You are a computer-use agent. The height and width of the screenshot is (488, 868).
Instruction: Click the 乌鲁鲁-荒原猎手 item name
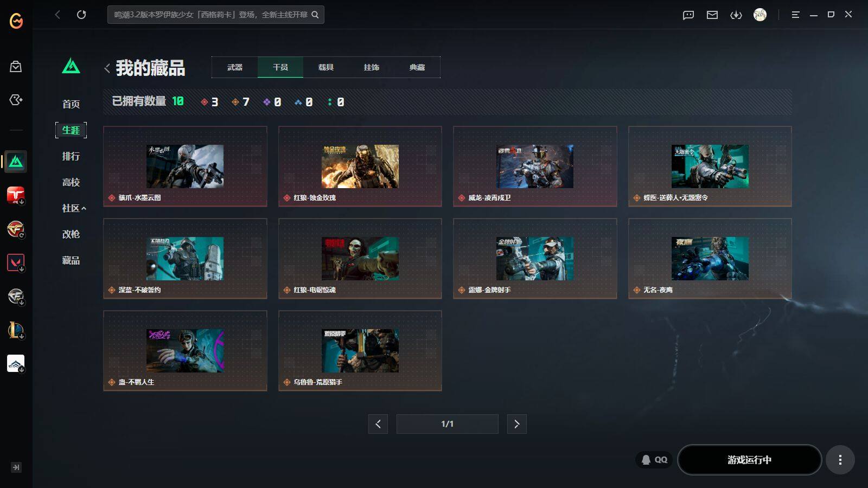tap(318, 382)
